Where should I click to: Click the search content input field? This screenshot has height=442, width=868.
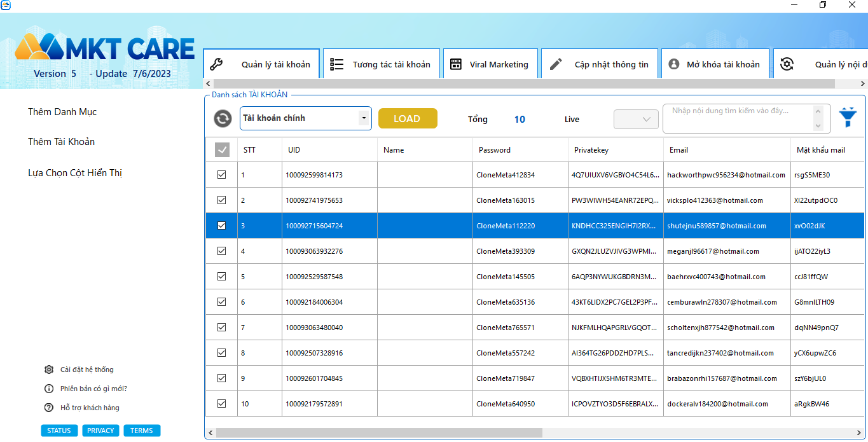point(738,119)
